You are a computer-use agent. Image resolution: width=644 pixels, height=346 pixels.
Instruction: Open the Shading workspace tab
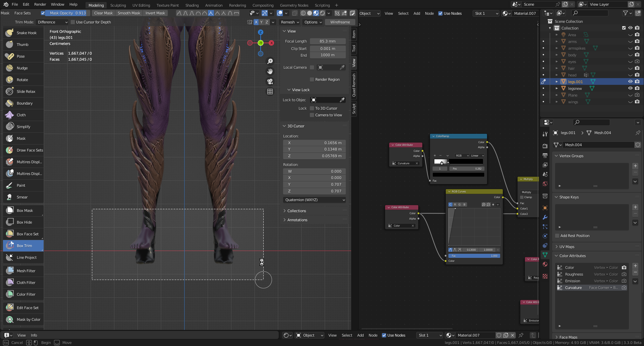click(192, 5)
